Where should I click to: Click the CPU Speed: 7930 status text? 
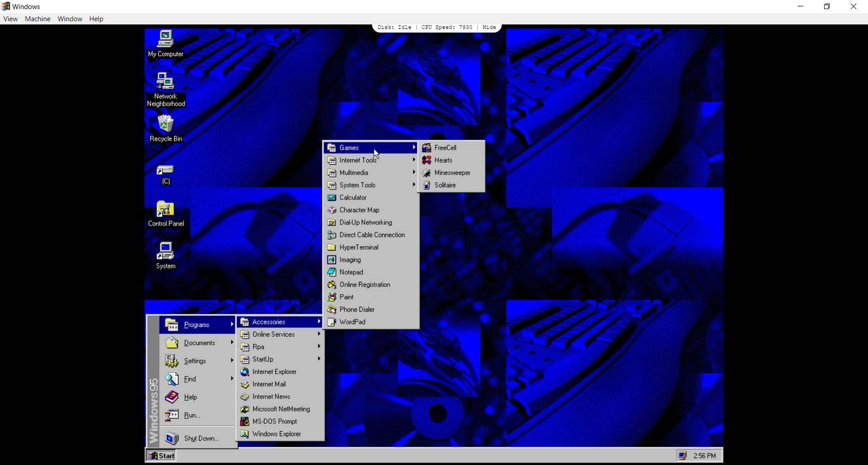[447, 27]
